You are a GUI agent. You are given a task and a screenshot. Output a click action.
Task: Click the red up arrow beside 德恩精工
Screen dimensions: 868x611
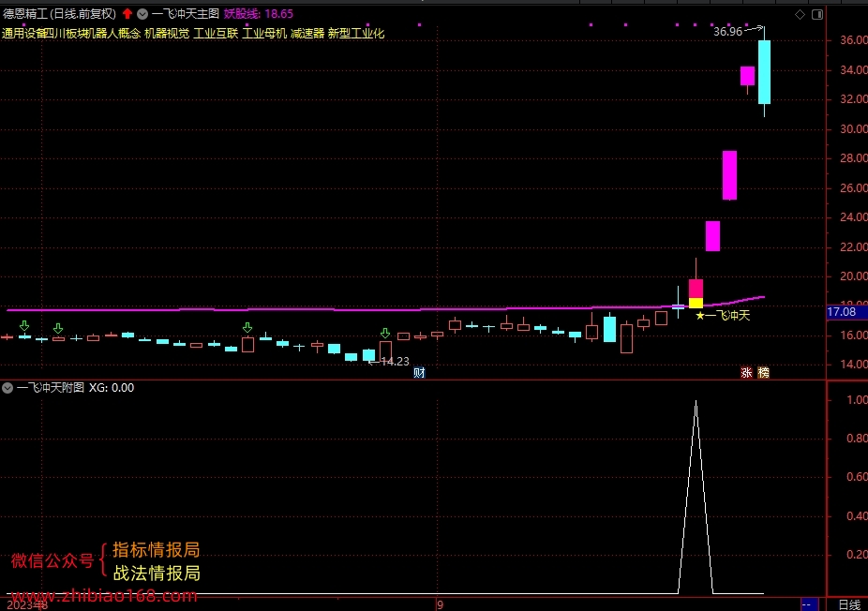127,14
